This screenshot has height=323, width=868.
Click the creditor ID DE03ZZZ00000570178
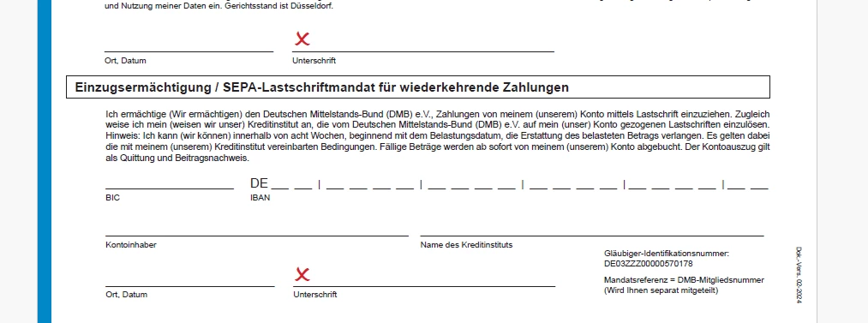649,263
